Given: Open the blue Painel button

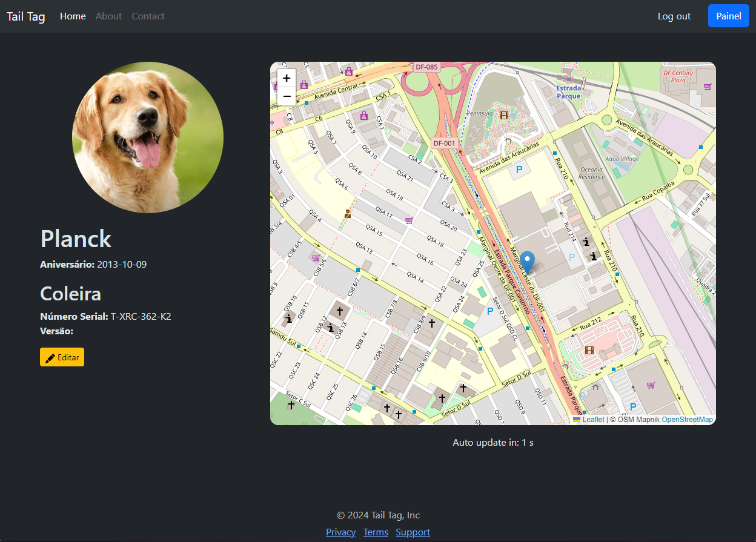Looking at the screenshot, I should click(x=728, y=16).
